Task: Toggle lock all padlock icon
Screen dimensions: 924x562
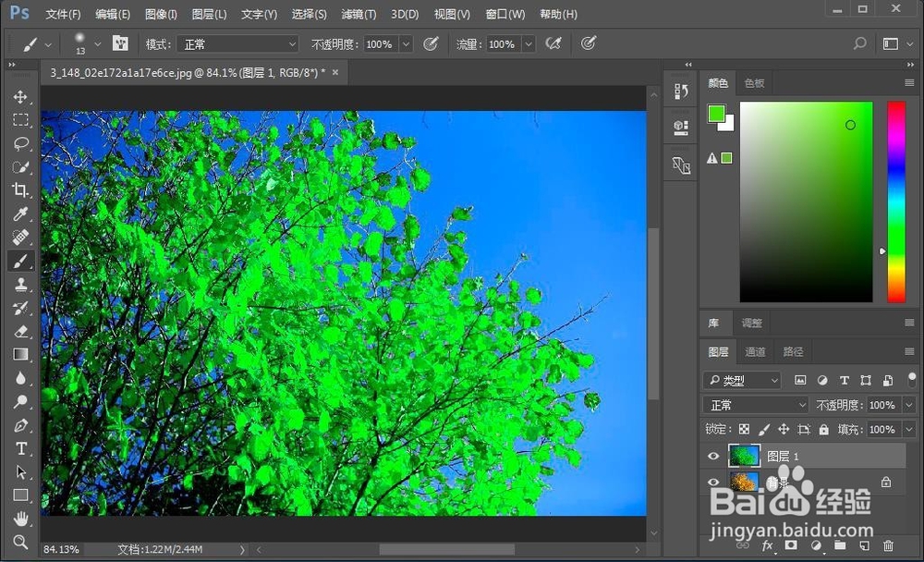Action: 824,429
